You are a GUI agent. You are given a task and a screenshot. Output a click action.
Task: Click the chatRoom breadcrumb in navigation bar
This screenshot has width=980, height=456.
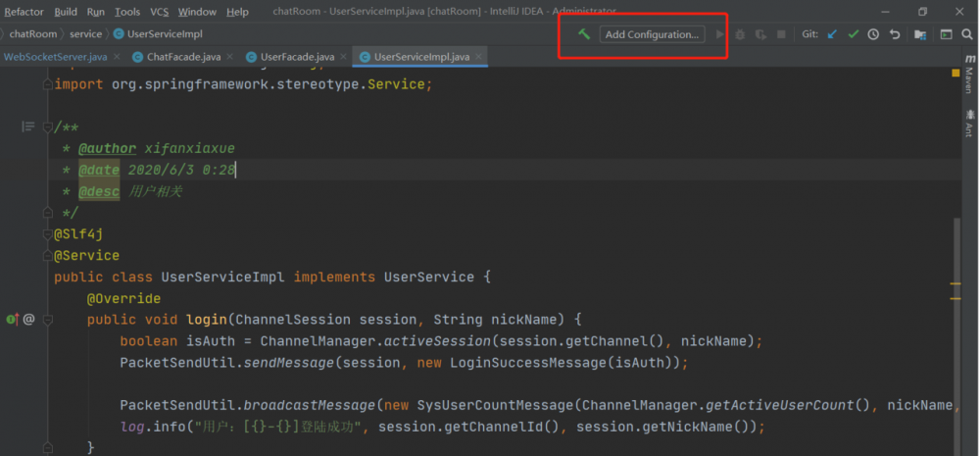33,34
